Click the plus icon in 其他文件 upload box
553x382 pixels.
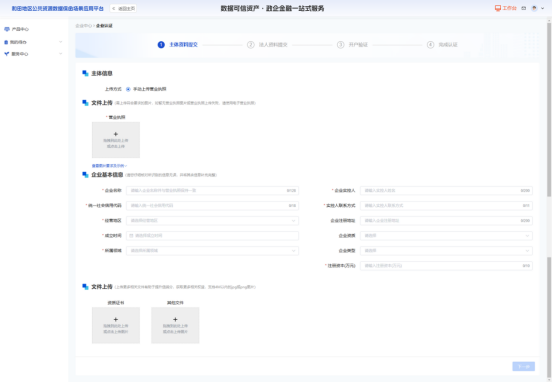(175, 319)
